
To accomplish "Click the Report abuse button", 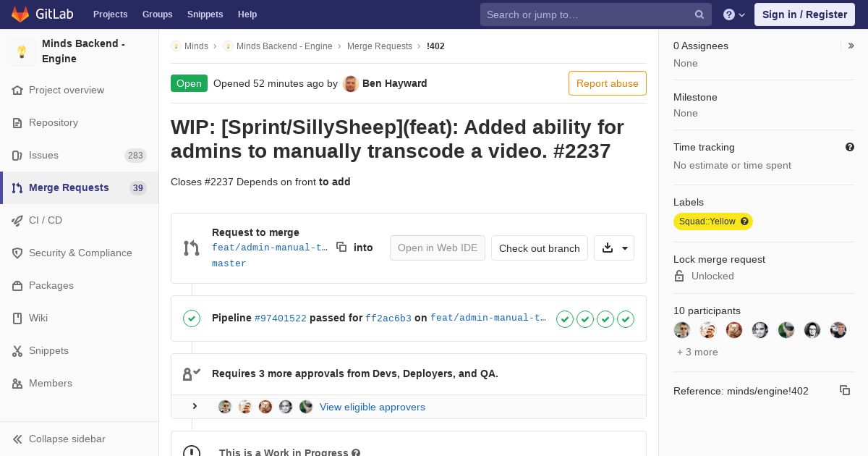I will [x=608, y=83].
